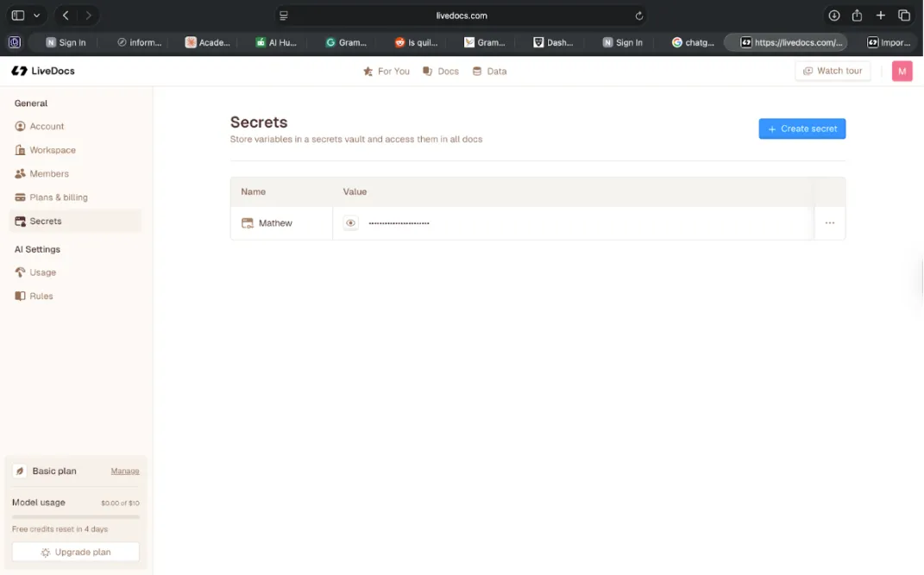924x575 pixels.
Task: Reveal the hidden secret value
Action: [350, 222]
